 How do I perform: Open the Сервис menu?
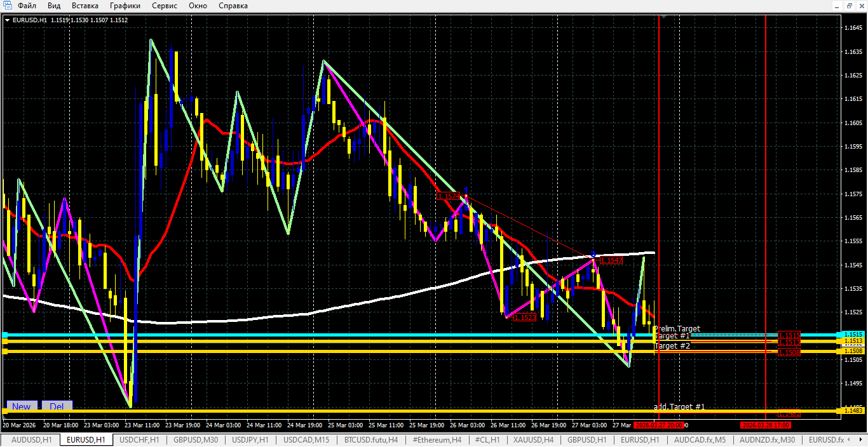(165, 6)
